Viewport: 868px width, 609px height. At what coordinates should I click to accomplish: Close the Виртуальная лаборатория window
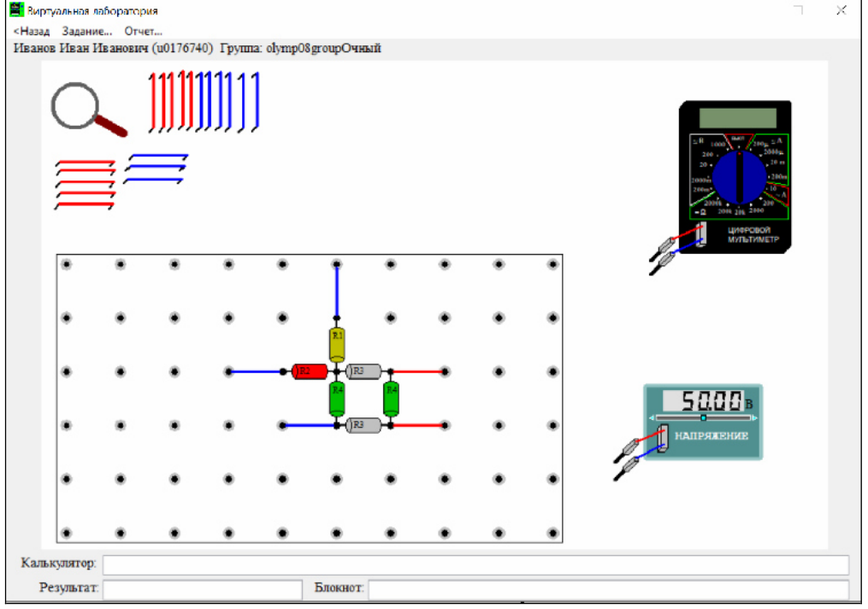pyautogui.click(x=841, y=10)
